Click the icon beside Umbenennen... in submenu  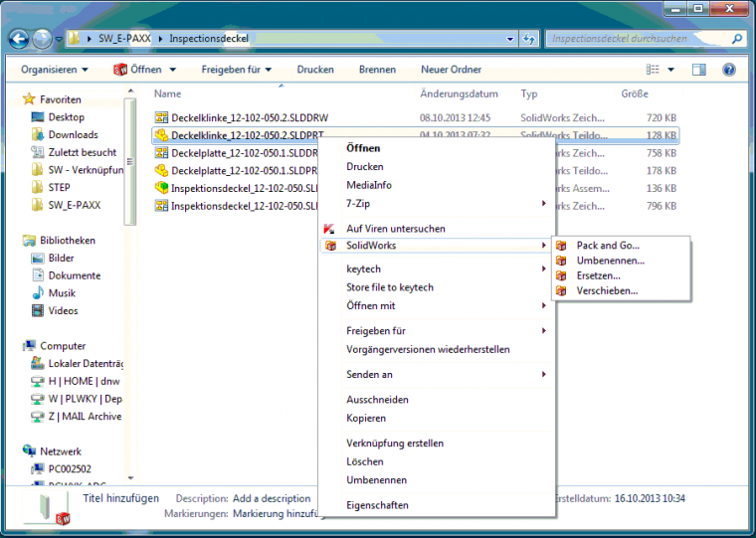tap(561, 261)
